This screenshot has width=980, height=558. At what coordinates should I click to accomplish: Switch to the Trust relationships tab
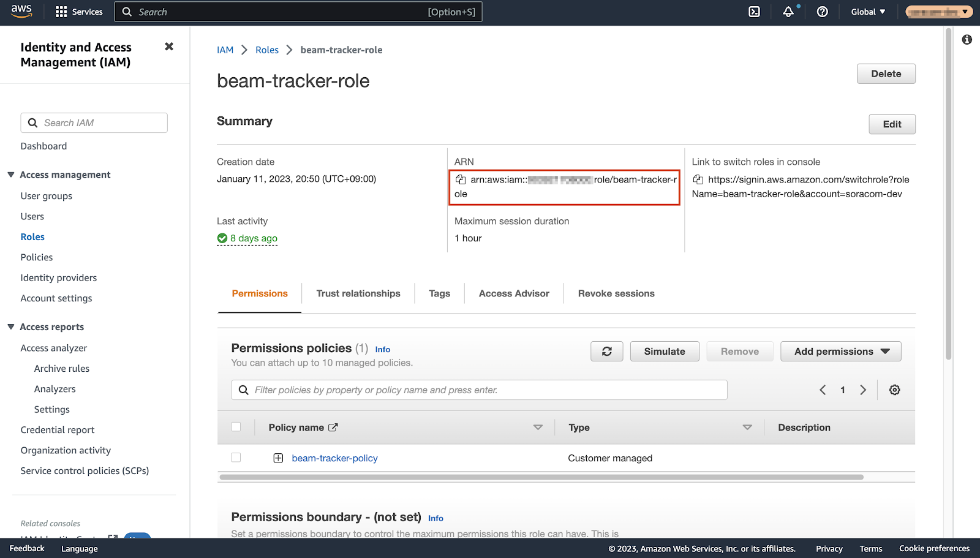coord(358,293)
